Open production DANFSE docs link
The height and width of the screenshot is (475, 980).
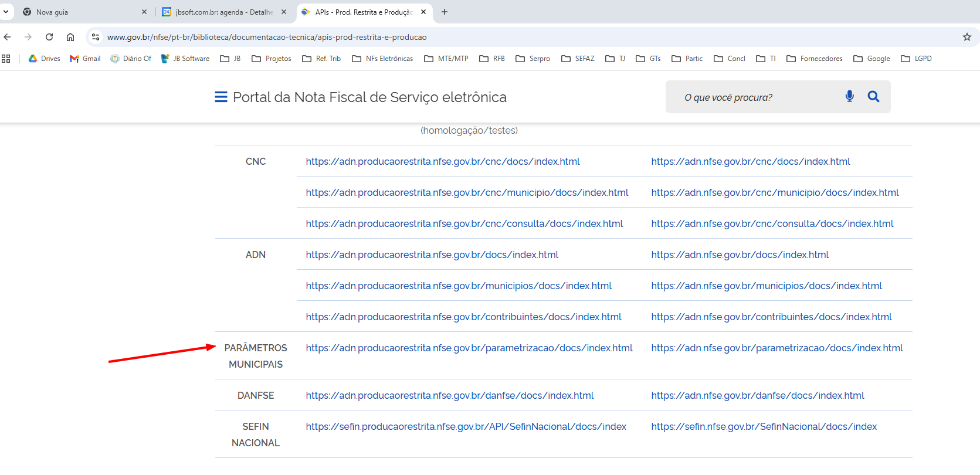757,395
